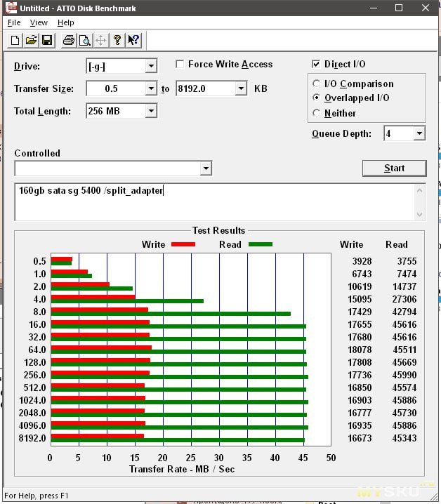Uncheck the Direct I/O checkbox

pos(316,65)
